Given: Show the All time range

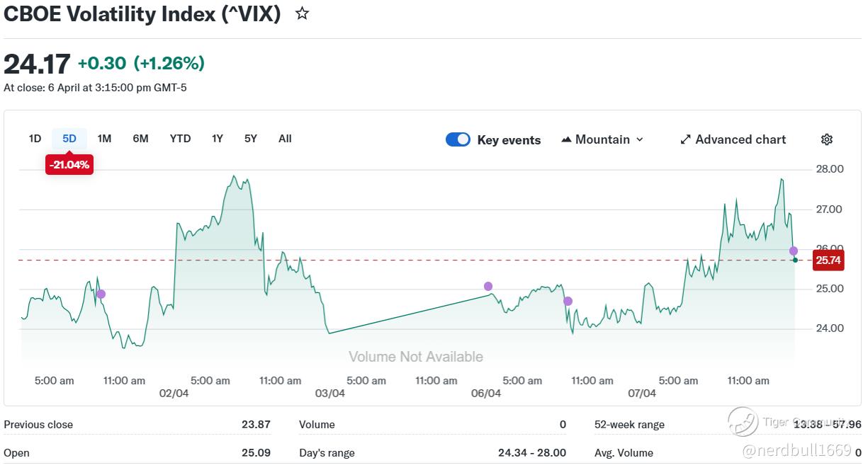Looking at the screenshot, I should coord(285,139).
